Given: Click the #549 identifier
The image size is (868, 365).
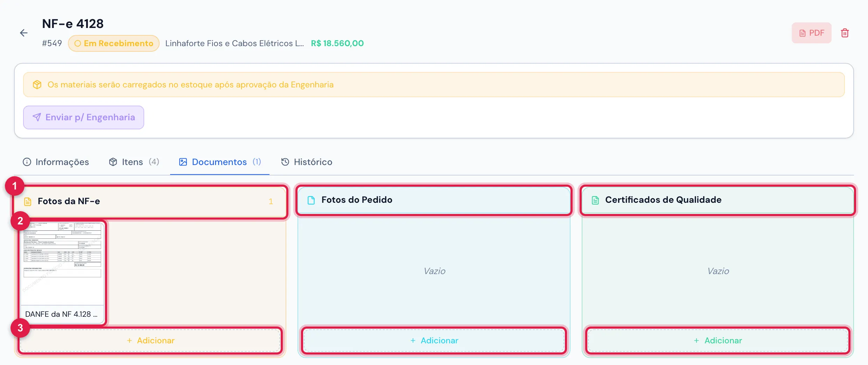Looking at the screenshot, I should [x=52, y=43].
